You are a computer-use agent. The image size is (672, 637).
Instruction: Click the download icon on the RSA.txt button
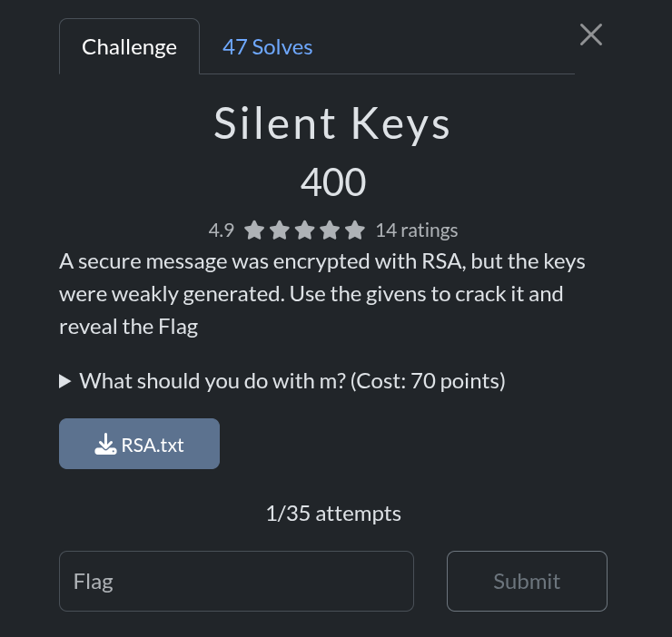105,445
